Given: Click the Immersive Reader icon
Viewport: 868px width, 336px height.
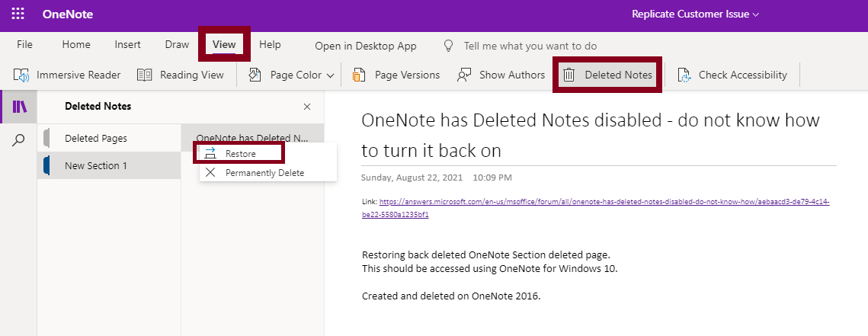Looking at the screenshot, I should (21, 75).
